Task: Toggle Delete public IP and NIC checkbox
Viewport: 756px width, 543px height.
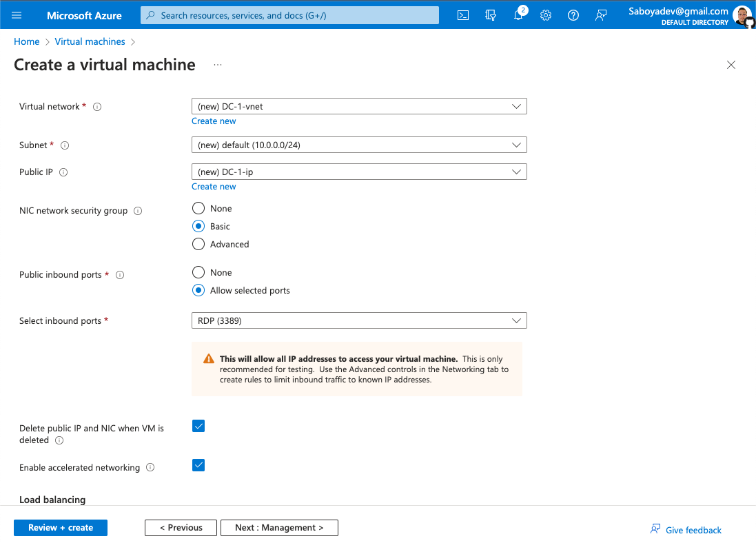Action: pos(198,426)
